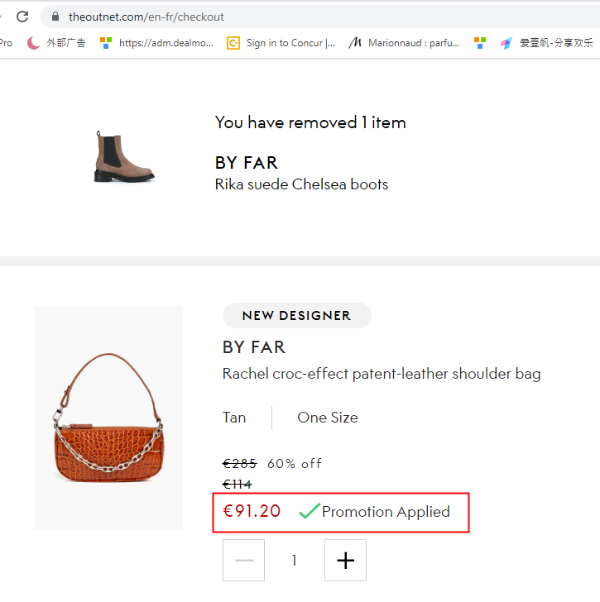Click the BY FAR brand of removed boots
The image size is (600, 602).
tap(246, 163)
